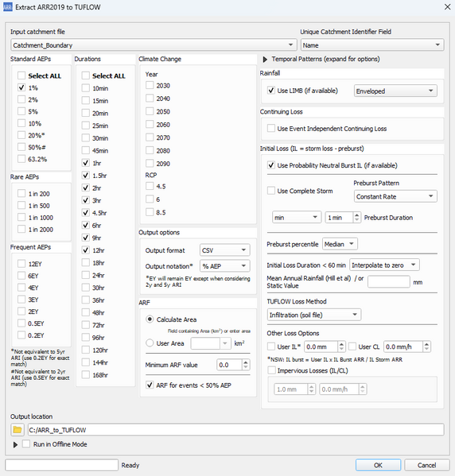The image size is (455, 476).
Task: Check the 10min duration checkbox
Action: [x=86, y=88]
